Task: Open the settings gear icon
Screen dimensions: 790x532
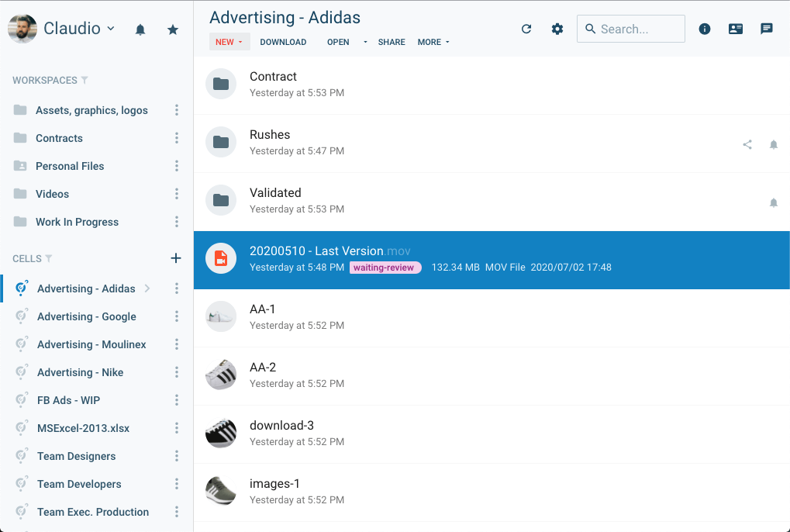Action: (x=557, y=28)
